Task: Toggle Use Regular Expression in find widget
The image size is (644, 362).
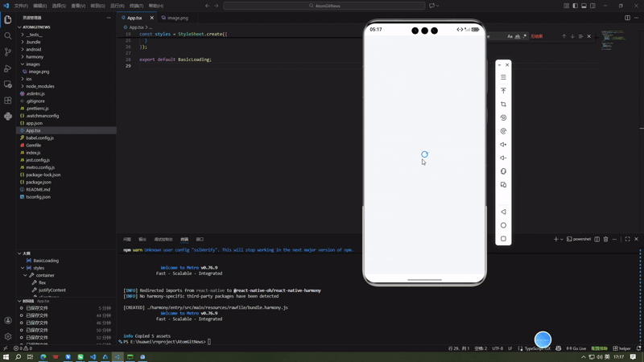Action: (x=525, y=36)
